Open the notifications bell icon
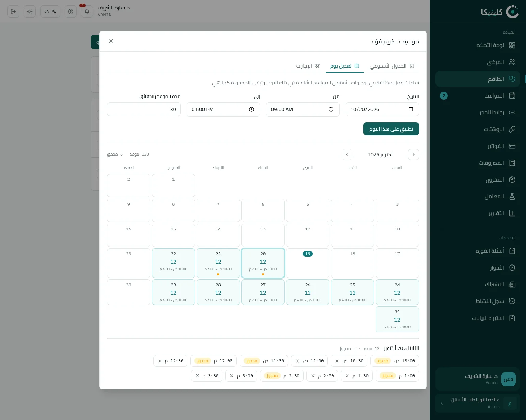The image size is (526, 420). tap(87, 11)
